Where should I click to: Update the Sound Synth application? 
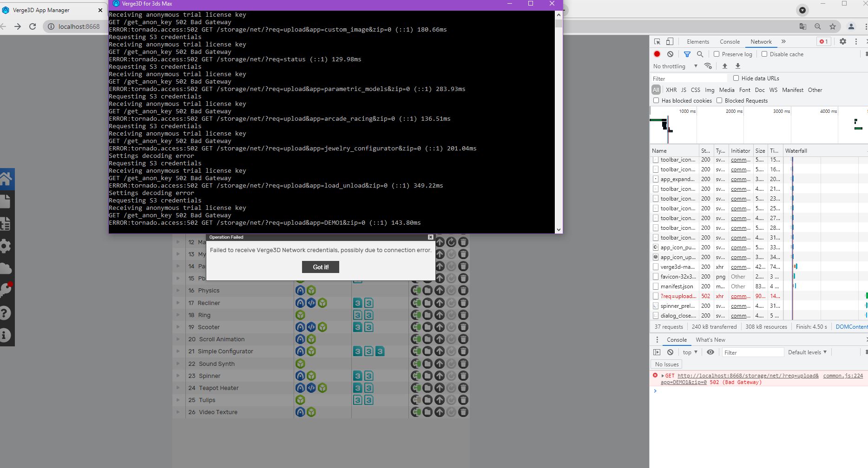point(451,364)
